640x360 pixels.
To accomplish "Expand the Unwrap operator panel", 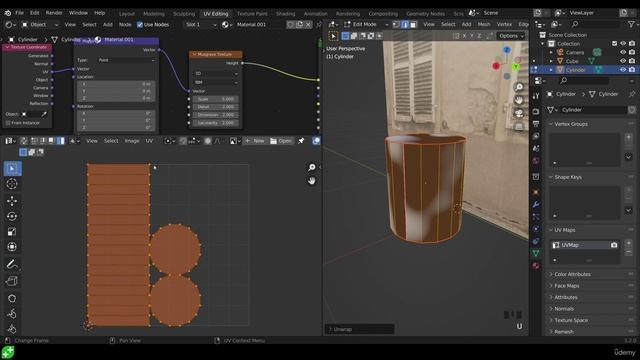I will (360, 329).
